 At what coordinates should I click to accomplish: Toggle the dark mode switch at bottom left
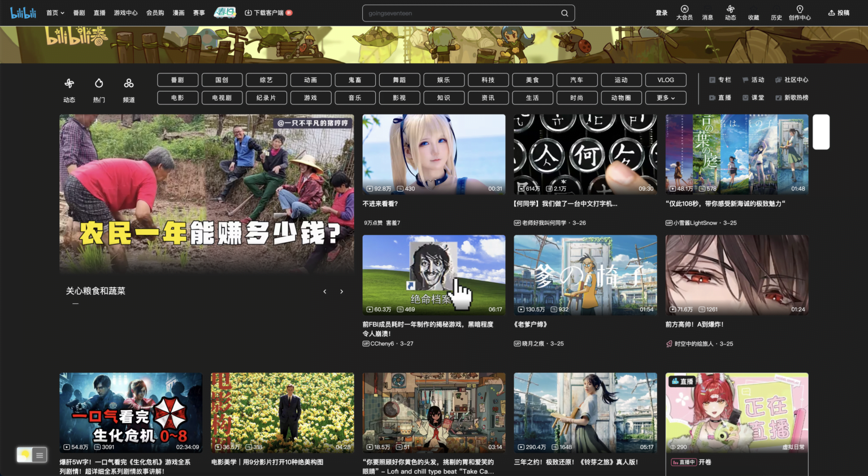click(x=24, y=455)
